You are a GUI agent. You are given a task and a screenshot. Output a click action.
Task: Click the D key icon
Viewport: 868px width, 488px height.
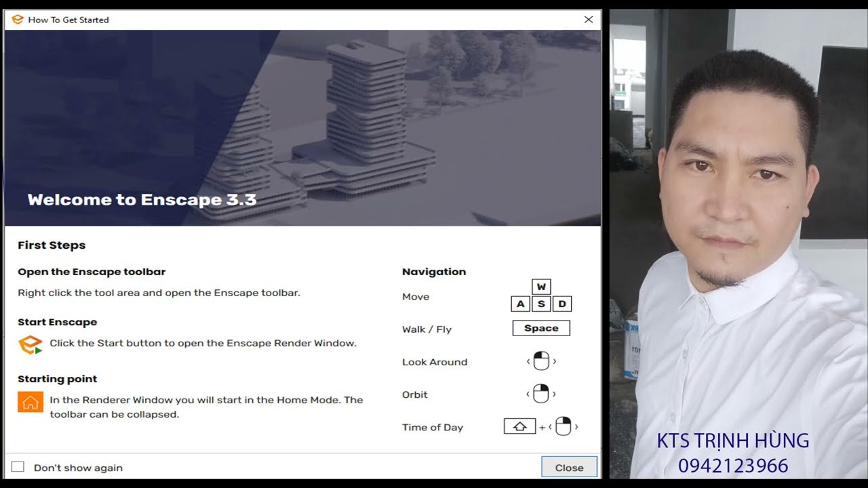point(562,304)
